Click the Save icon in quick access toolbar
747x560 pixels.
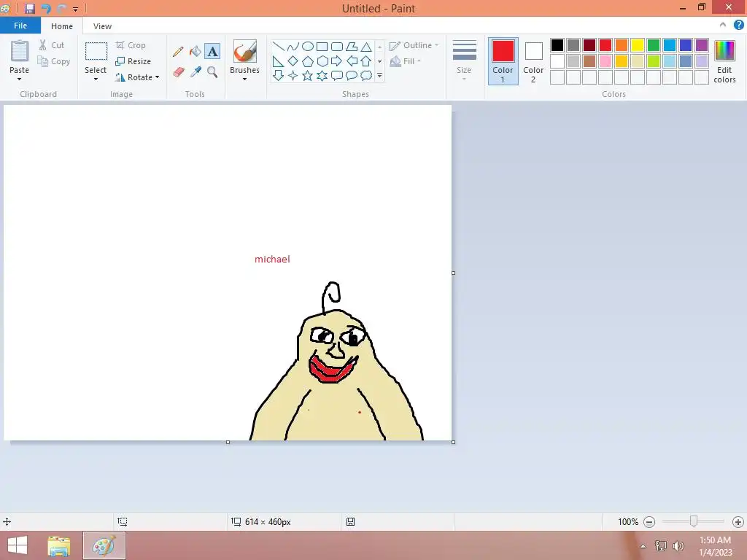30,8
